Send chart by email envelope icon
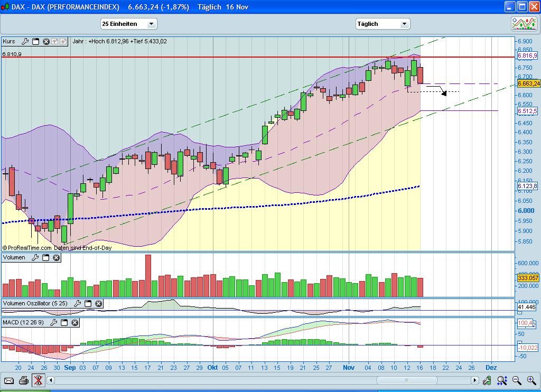541x392 pixels. 8,380
